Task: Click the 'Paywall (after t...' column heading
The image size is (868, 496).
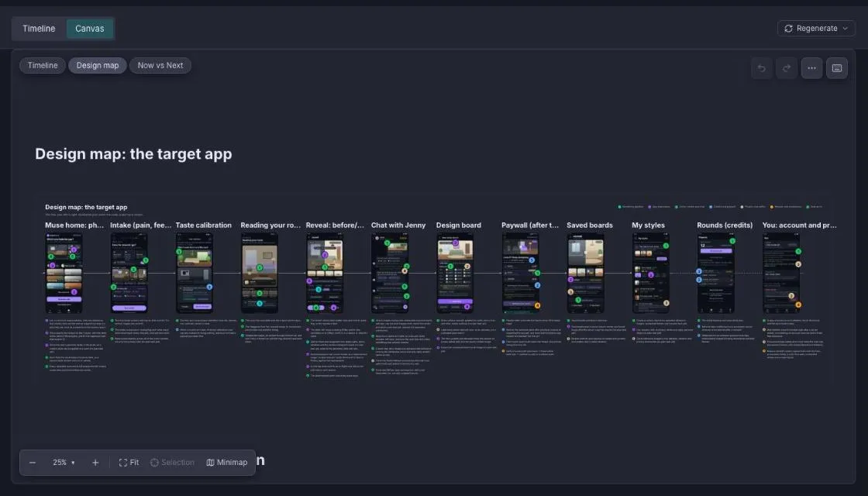Action: (530, 226)
